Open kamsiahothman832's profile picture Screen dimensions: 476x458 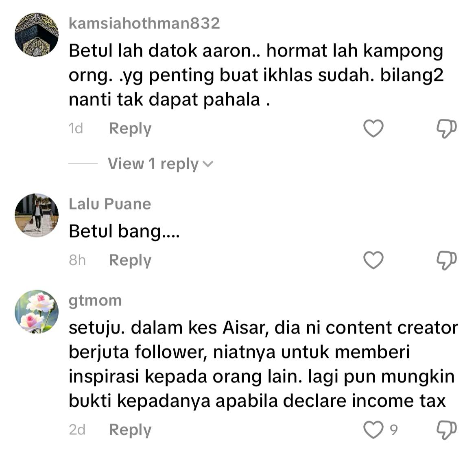(x=37, y=35)
